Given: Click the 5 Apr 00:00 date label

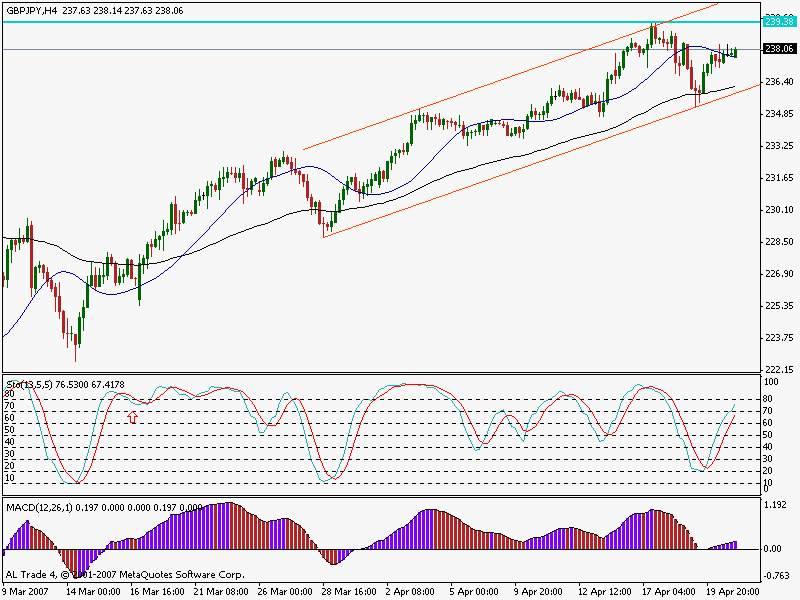Looking at the screenshot, I should (x=474, y=592).
